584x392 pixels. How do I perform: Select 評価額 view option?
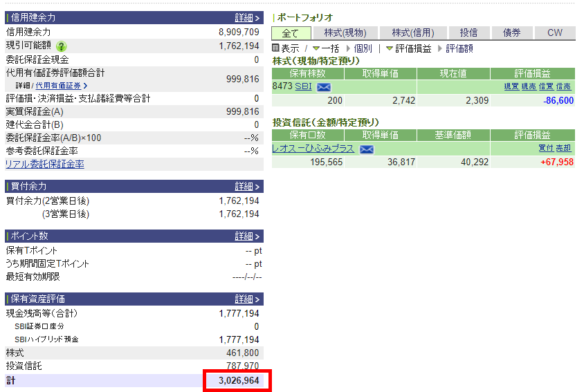[459, 48]
